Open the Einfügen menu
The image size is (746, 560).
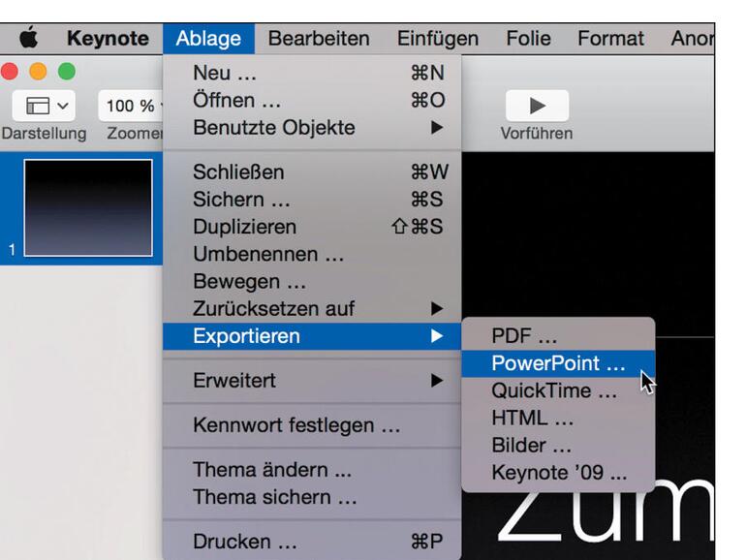[438, 39]
